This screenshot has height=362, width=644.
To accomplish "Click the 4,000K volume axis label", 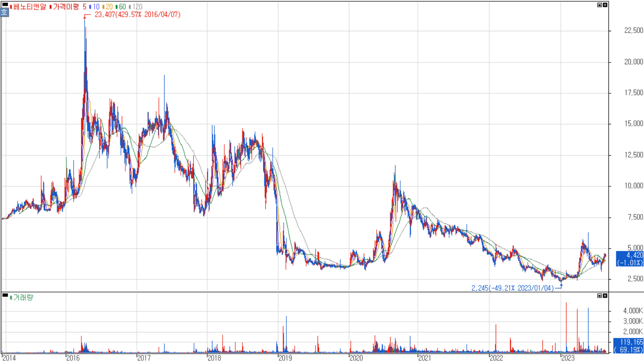I will (x=633, y=311).
